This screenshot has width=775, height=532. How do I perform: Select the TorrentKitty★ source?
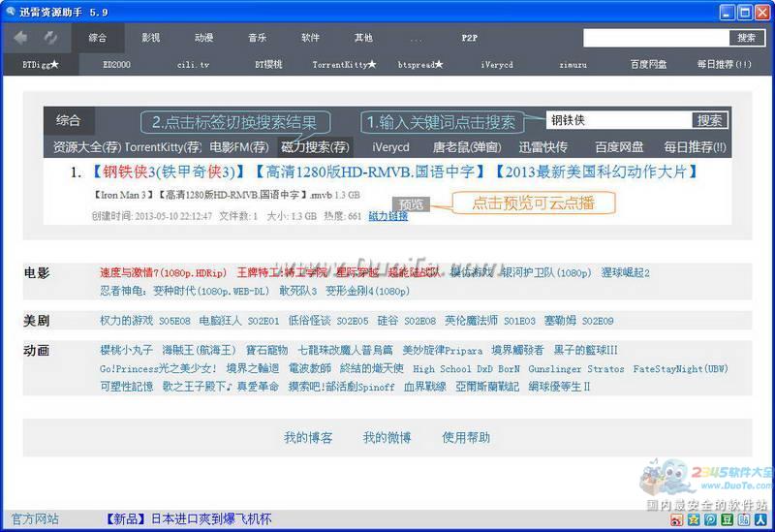pos(345,64)
